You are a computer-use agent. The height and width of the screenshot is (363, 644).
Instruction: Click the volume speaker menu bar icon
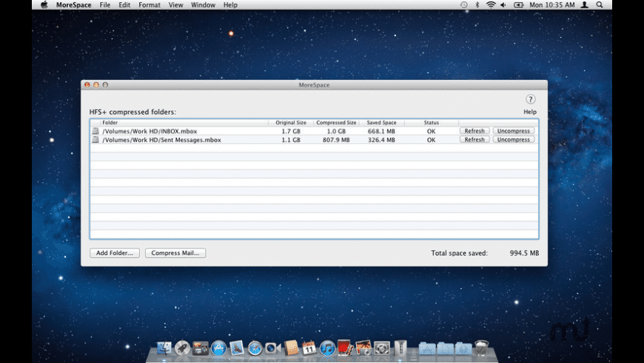(503, 5)
